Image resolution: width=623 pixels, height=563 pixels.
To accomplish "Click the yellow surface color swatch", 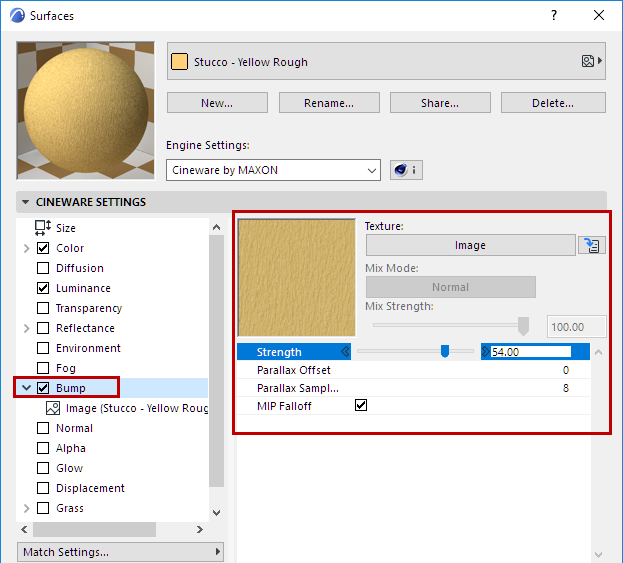I will coord(179,62).
